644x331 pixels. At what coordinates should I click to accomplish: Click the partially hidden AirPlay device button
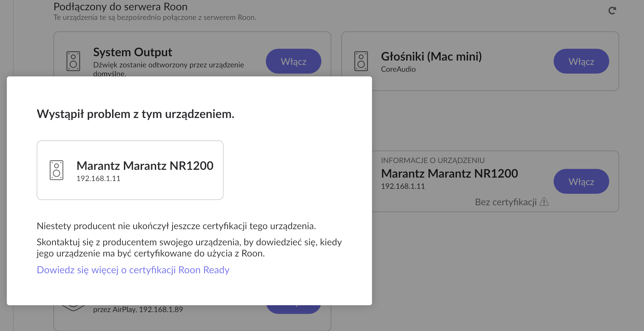[293, 309]
